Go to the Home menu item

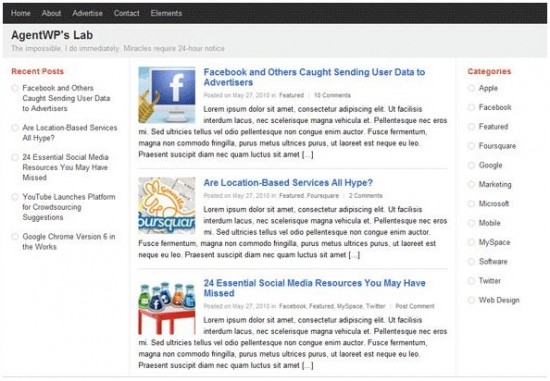(21, 13)
